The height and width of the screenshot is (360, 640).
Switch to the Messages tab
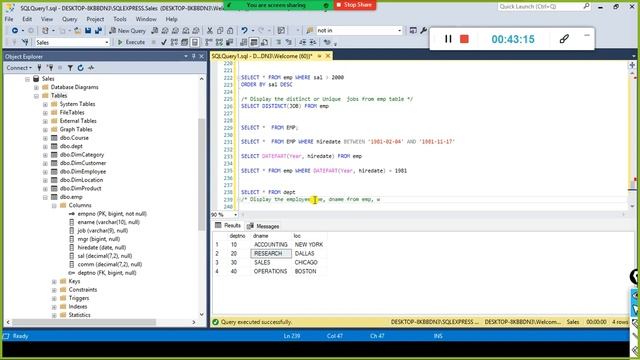point(263,226)
